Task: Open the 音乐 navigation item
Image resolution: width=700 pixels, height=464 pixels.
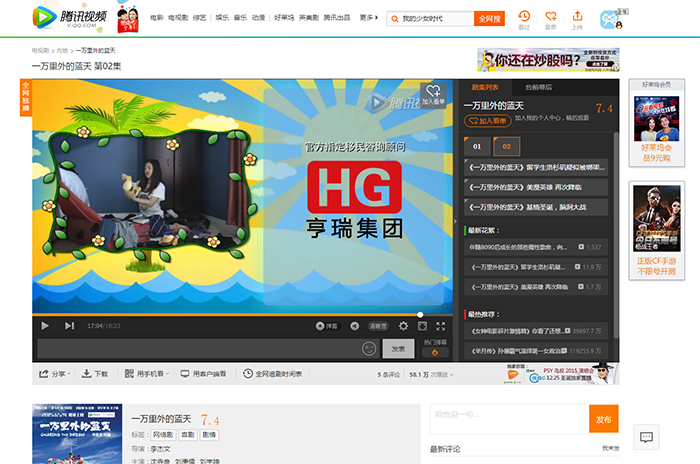Action: [x=240, y=17]
